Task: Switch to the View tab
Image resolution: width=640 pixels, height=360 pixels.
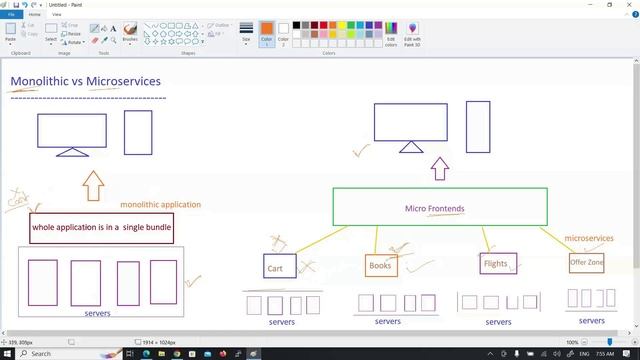Action: tap(57, 14)
